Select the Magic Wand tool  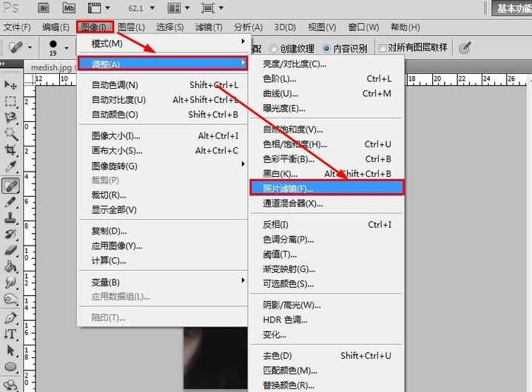[10, 134]
